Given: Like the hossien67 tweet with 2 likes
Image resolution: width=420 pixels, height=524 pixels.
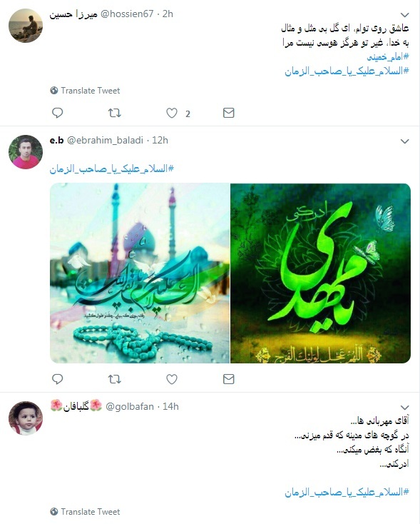Looking at the screenshot, I should [172, 114].
